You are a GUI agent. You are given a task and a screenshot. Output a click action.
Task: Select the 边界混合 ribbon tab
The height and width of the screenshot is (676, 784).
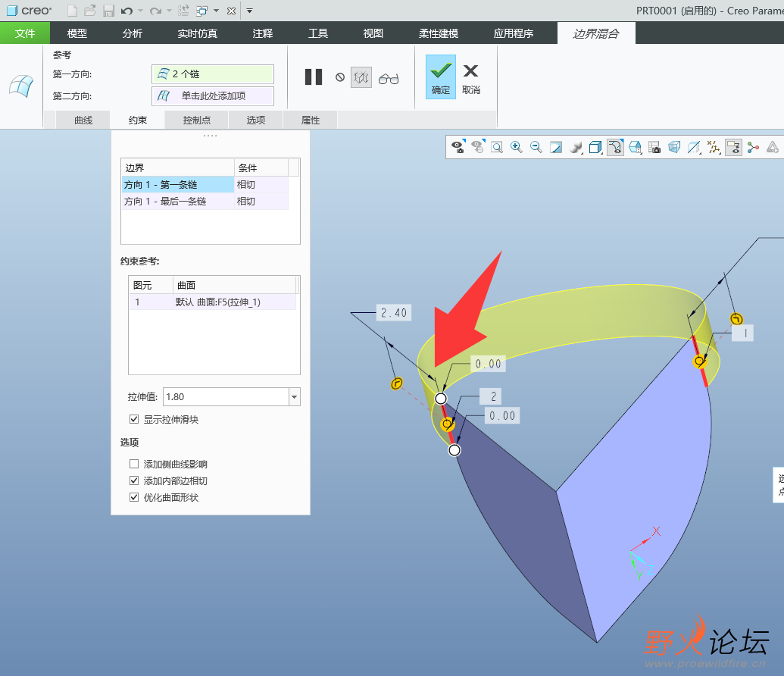[x=596, y=33]
